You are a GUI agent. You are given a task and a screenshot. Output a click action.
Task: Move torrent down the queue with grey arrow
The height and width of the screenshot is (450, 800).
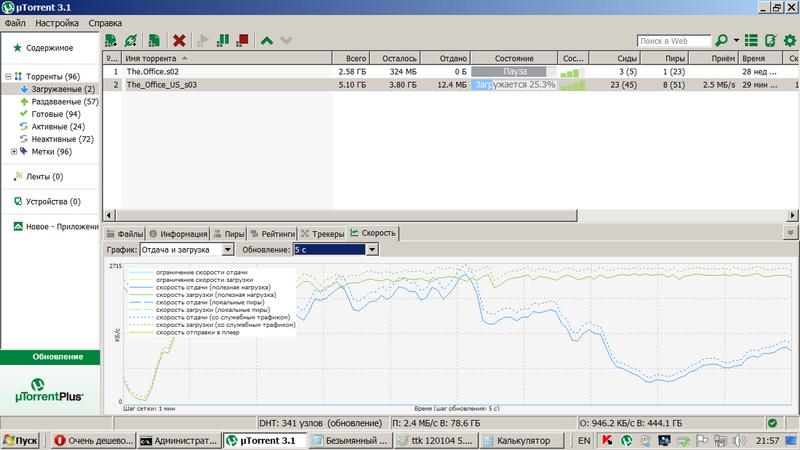(286, 40)
